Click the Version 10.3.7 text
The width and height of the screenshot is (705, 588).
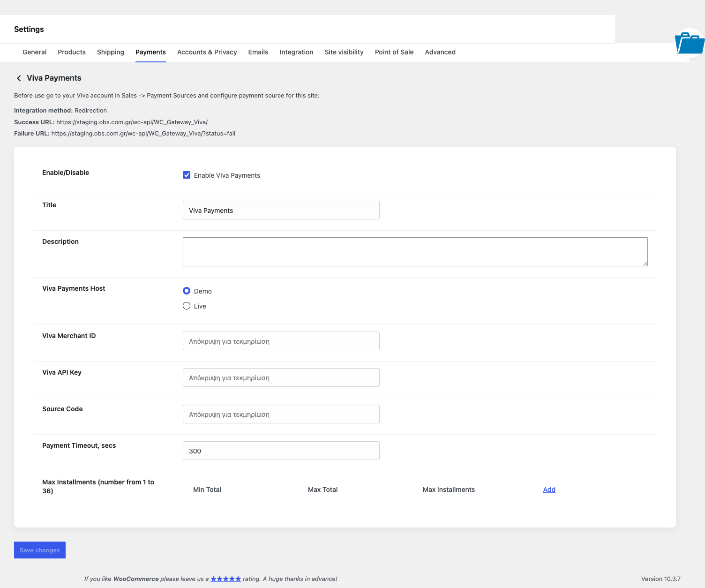pyautogui.click(x=661, y=579)
